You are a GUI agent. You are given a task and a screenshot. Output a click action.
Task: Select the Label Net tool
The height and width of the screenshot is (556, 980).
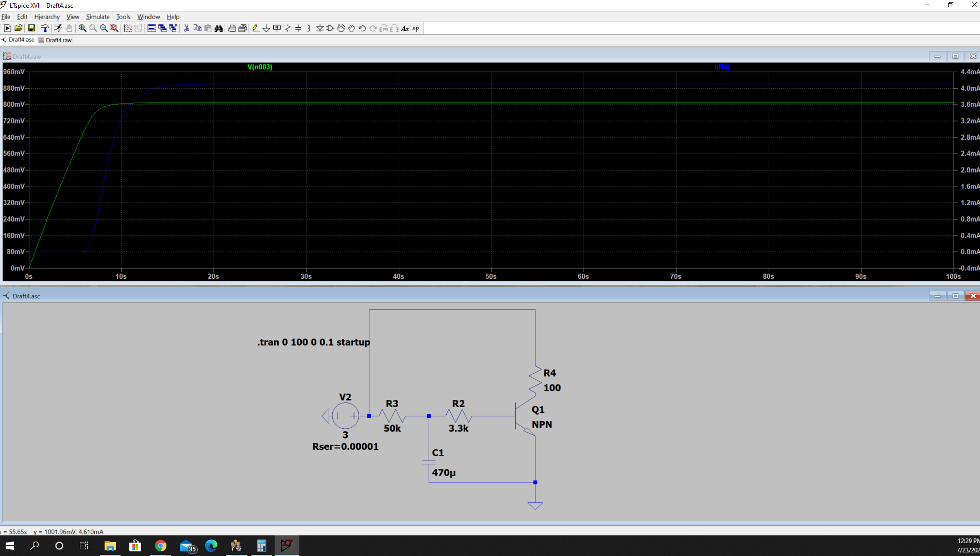[x=277, y=28]
